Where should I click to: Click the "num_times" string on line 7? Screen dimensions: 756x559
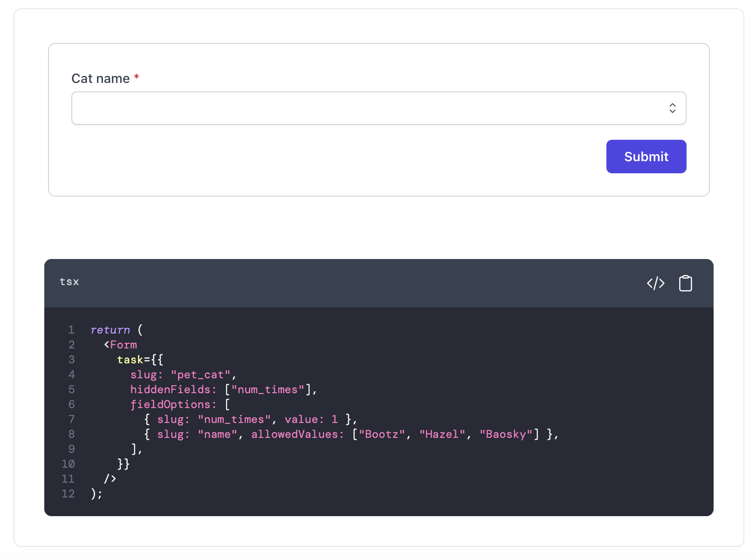(x=234, y=419)
